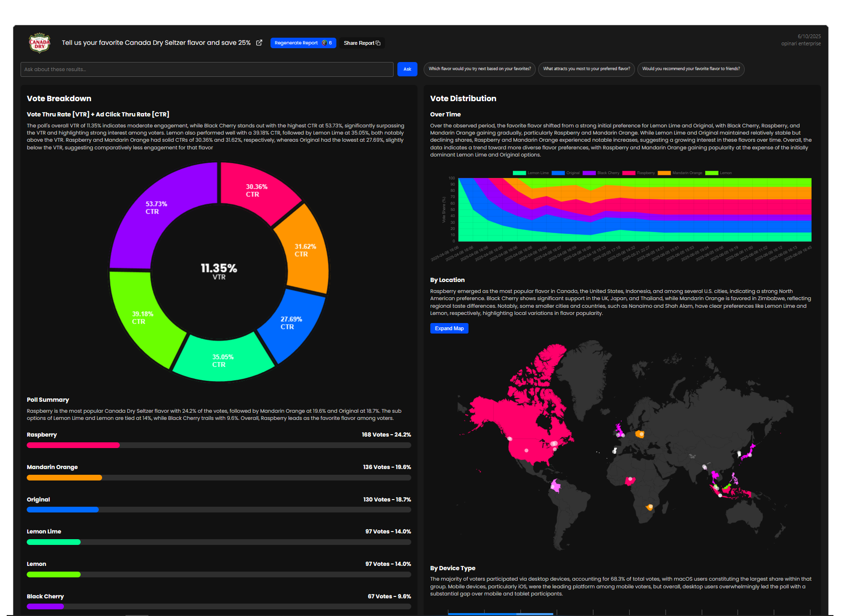
Task: Expand the location map
Action: tap(449, 328)
